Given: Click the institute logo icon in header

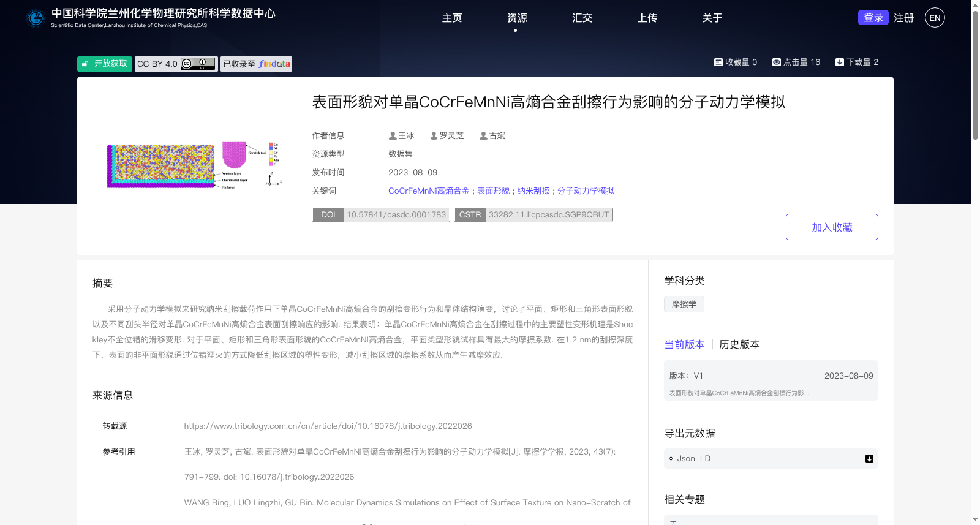Looking at the screenshot, I should [x=36, y=18].
